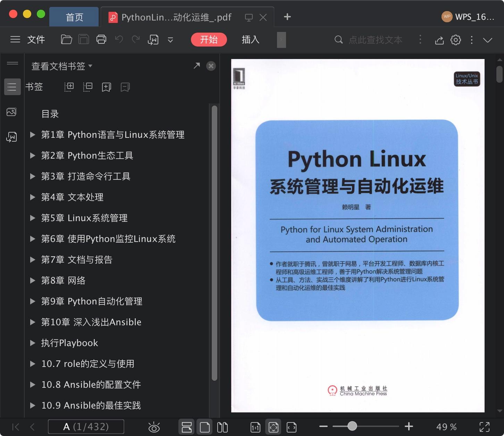
Task: Collapse the ribbon with the chevron
Action: point(488,40)
